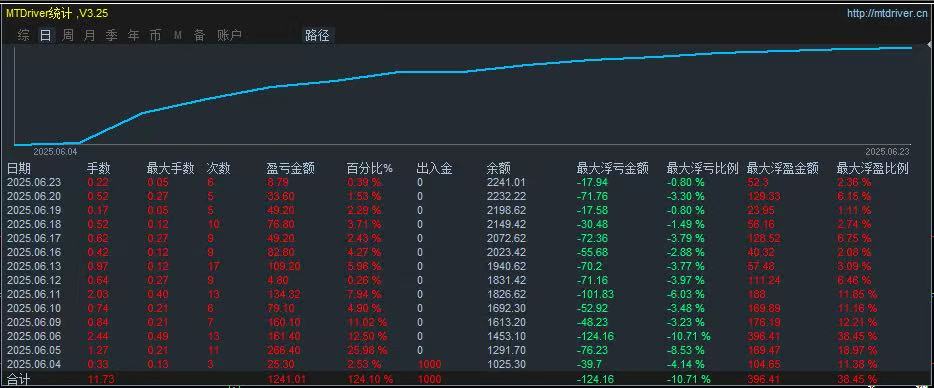Click the 最大浮亏比例 column header
This screenshot has height=388, width=934.
[x=703, y=169]
